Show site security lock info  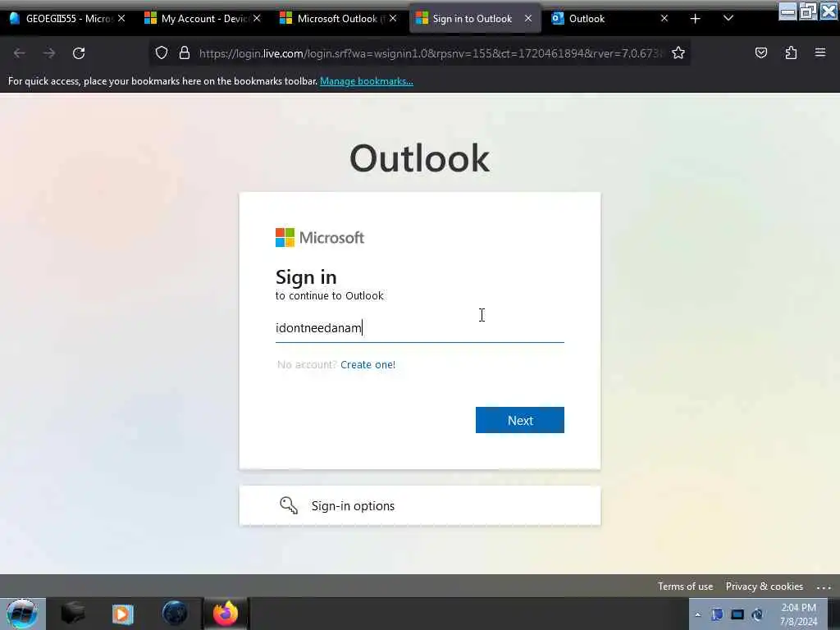click(185, 53)
